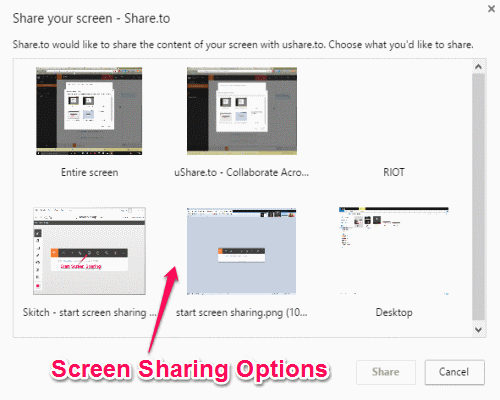Click the pink arrow annotation
Screen dimensions: 500x400
coord(163,309)
